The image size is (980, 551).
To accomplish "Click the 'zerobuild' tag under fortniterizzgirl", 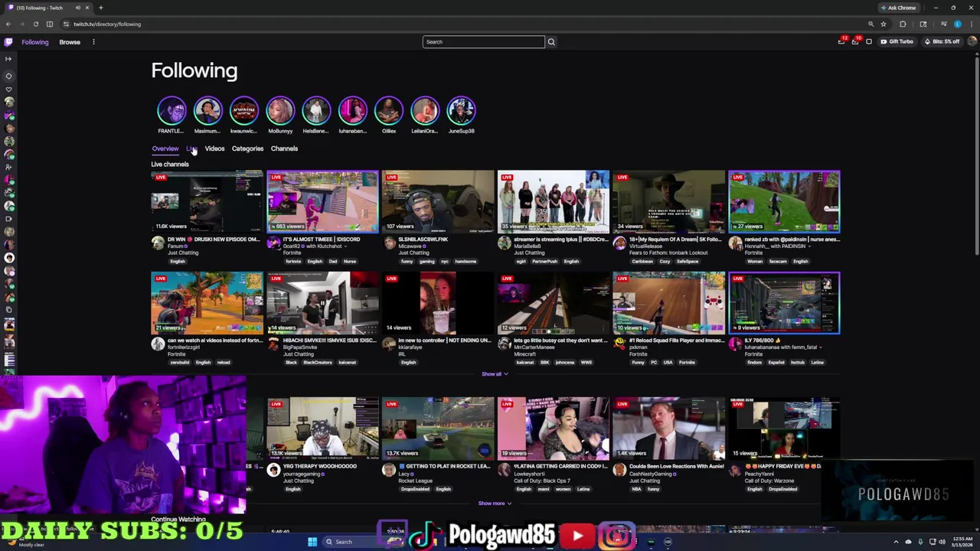I will (x=179, y=363).
